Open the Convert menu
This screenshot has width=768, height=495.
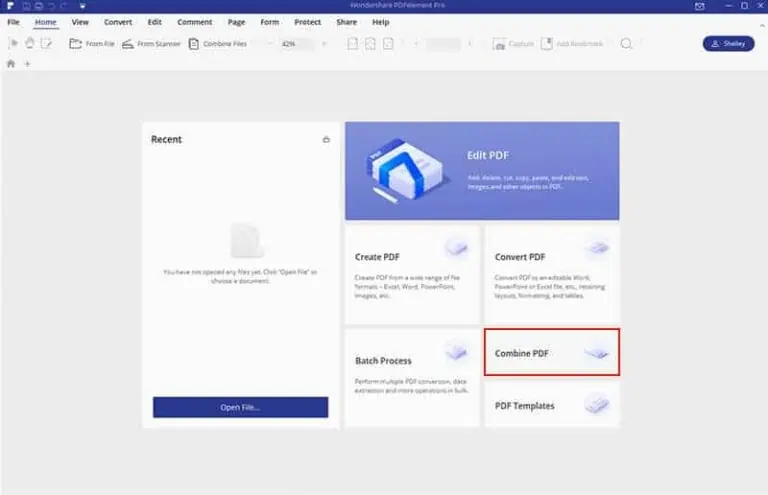click(118, 22)
